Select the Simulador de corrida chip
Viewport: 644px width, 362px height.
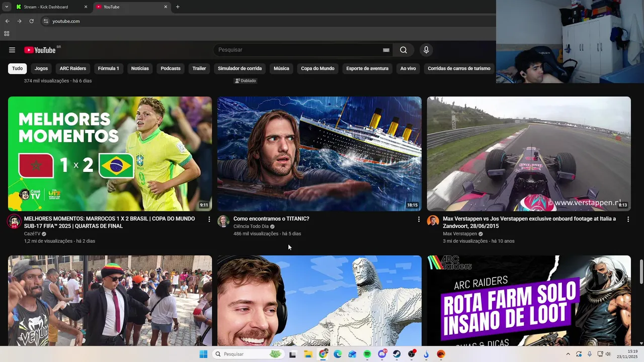pos(239,68)
